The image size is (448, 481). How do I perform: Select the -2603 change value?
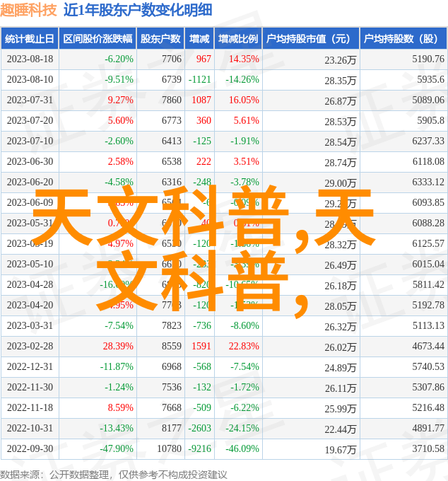coord(200,428)
